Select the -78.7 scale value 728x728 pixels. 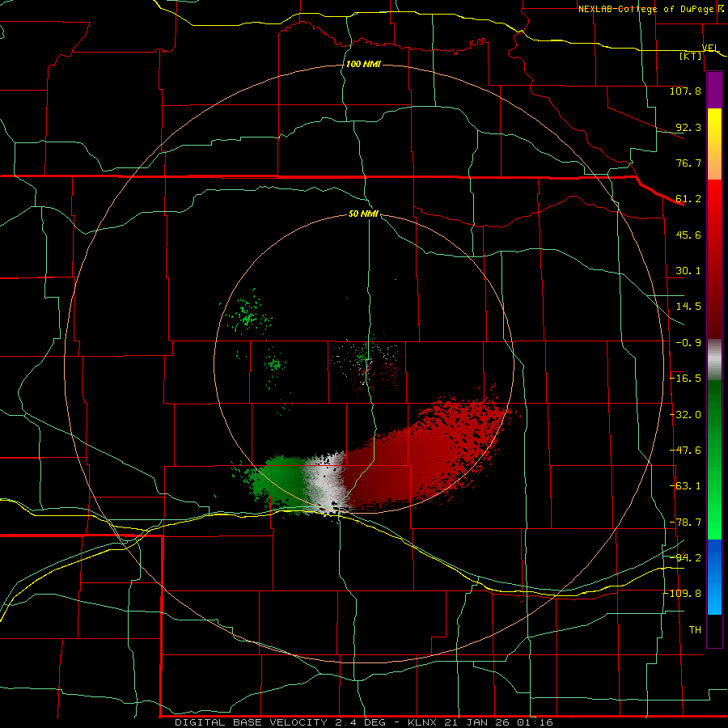(686, 523)
